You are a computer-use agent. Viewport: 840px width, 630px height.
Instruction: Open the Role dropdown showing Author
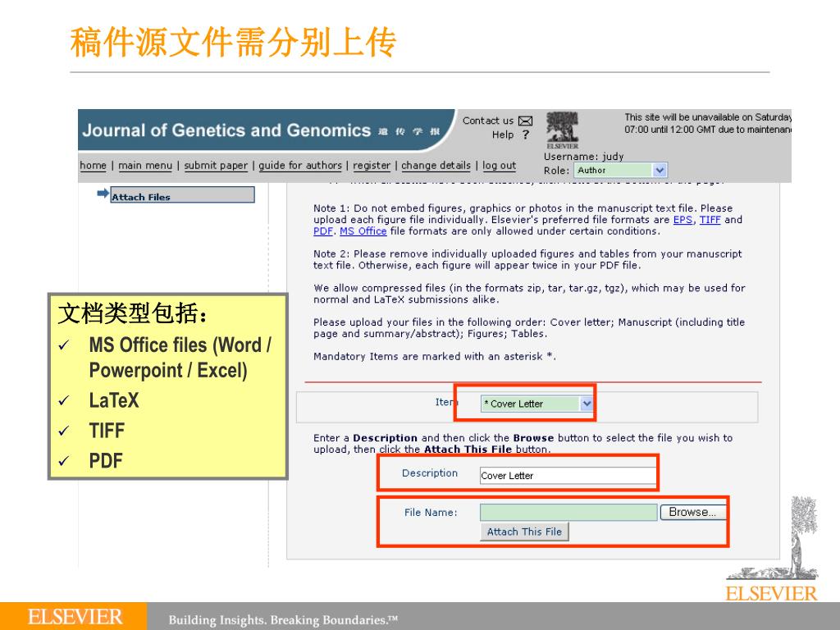pyautogui.click(x=620, y=170)
